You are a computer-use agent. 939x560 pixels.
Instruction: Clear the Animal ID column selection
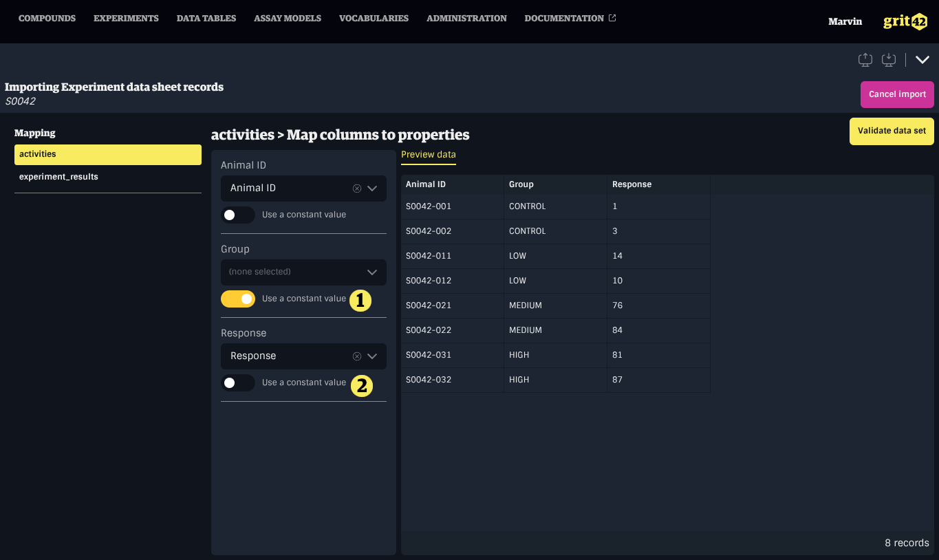click(x=357, y=188)
